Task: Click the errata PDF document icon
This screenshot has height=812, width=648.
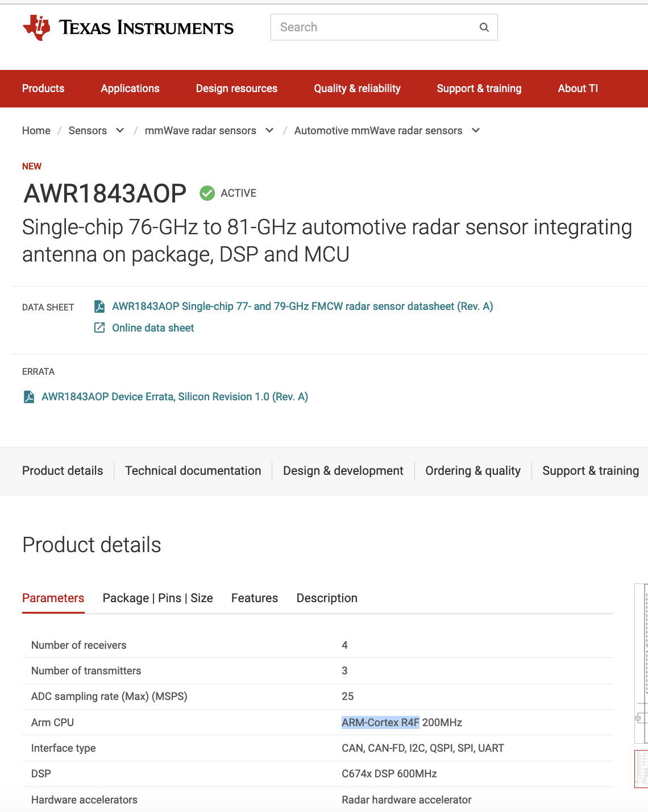Action: tap(29, 397)
